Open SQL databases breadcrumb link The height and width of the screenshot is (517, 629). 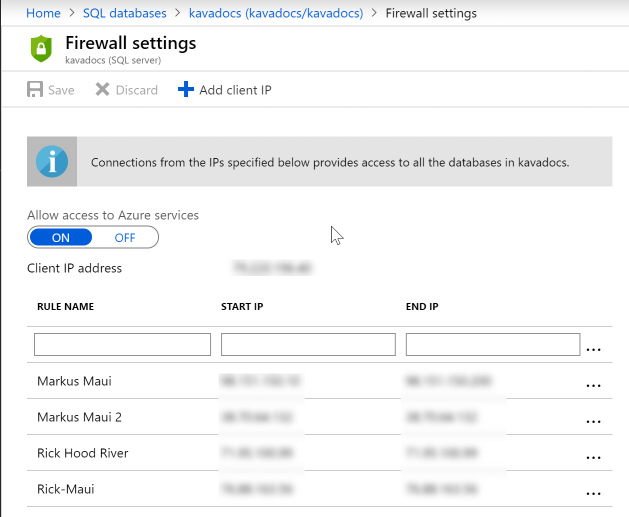coord(125,13)
